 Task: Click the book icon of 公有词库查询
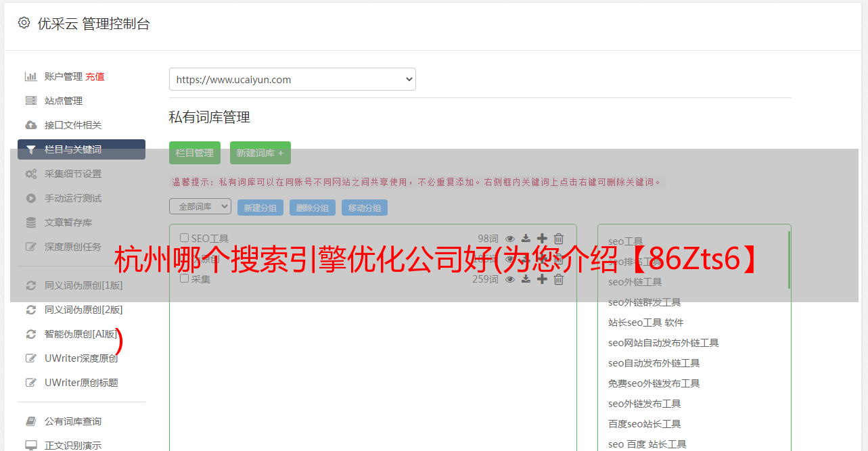click(x=31, y=421)
